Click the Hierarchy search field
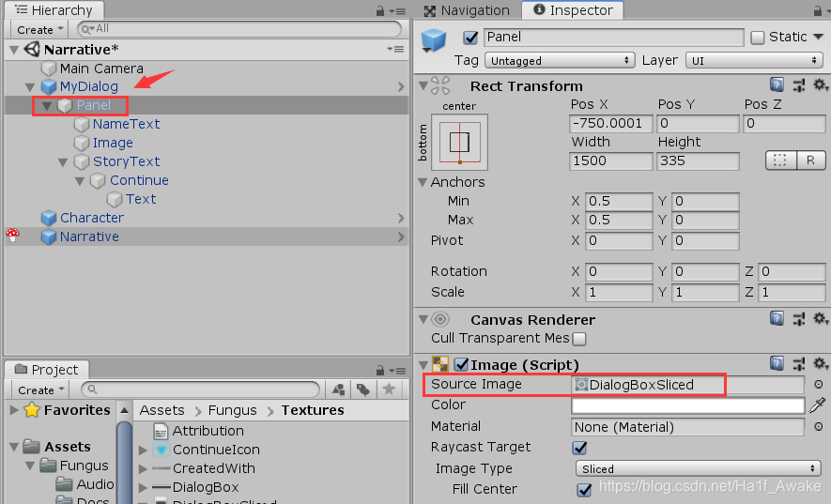 [x=239, y=28]
